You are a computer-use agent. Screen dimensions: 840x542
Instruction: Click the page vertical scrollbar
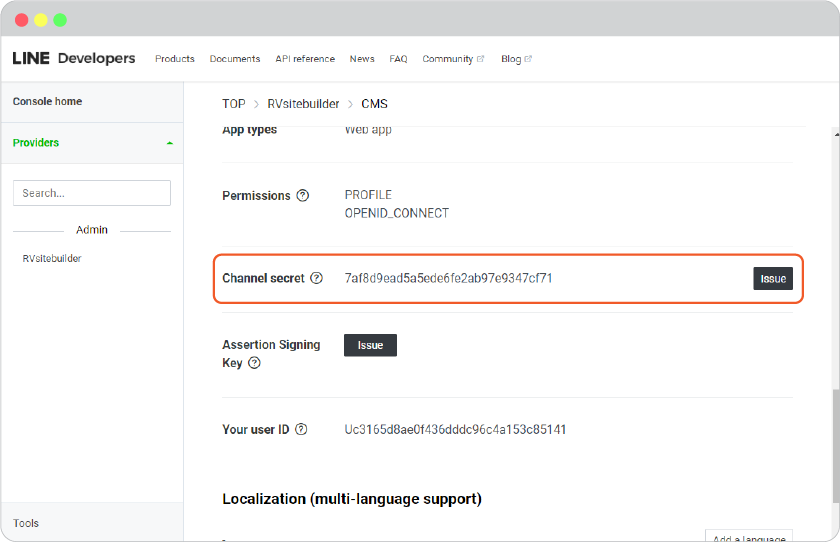[x=836, y=446]
